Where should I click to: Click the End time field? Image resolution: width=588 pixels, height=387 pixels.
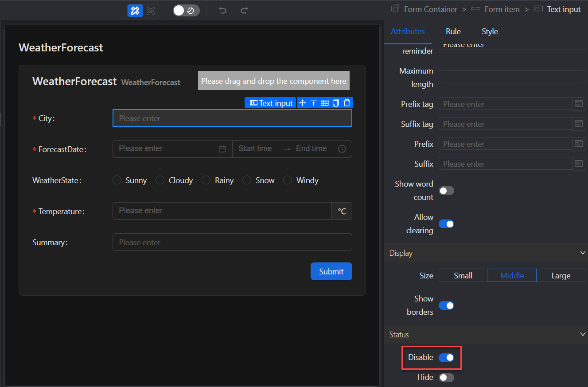tap(312, 149)
